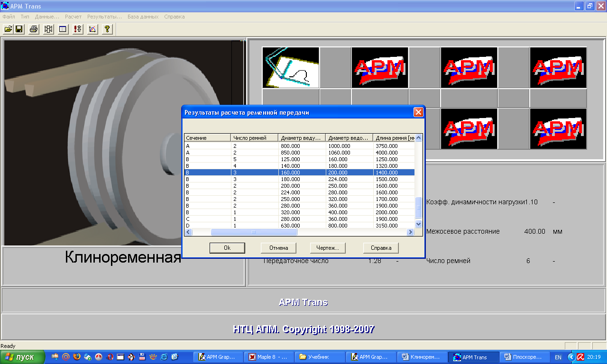
Task: Click the 1060.000 diameter cell
Action: pos(350,153)
